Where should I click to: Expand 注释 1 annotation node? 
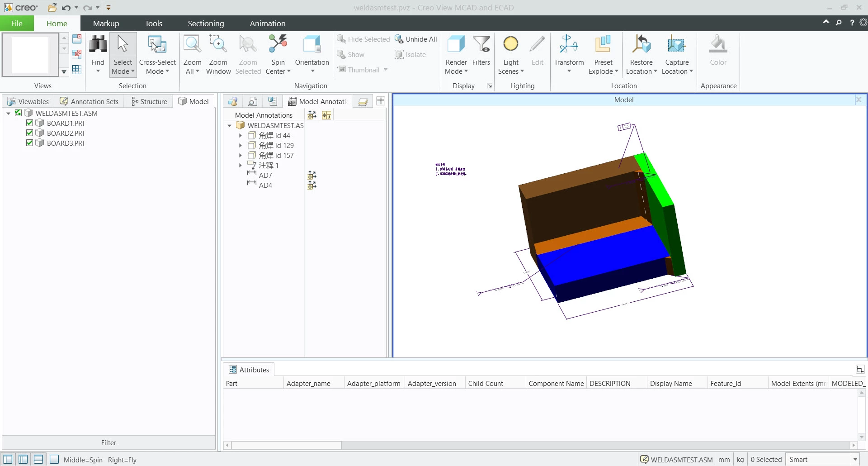click(x=241, y=165)
